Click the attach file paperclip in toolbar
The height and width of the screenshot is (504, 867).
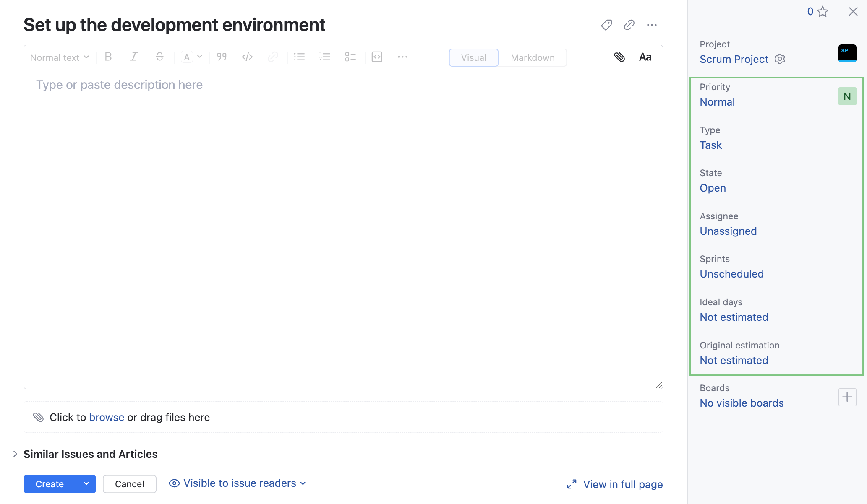coord(619,57)
